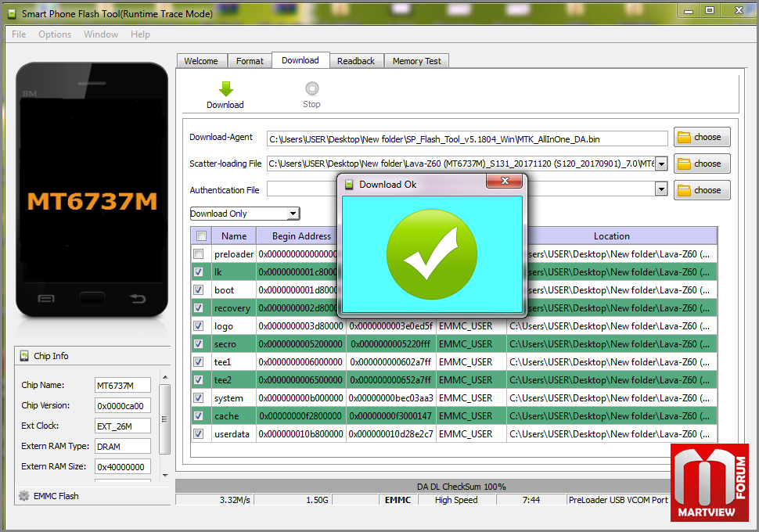Click Chip Info scroll down arrow

[x=165, y=476]
